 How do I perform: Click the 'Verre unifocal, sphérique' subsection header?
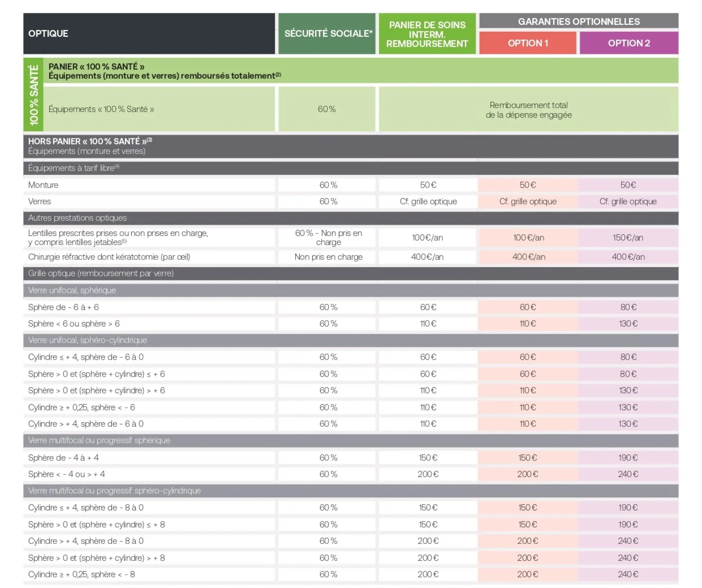(72, 290)
